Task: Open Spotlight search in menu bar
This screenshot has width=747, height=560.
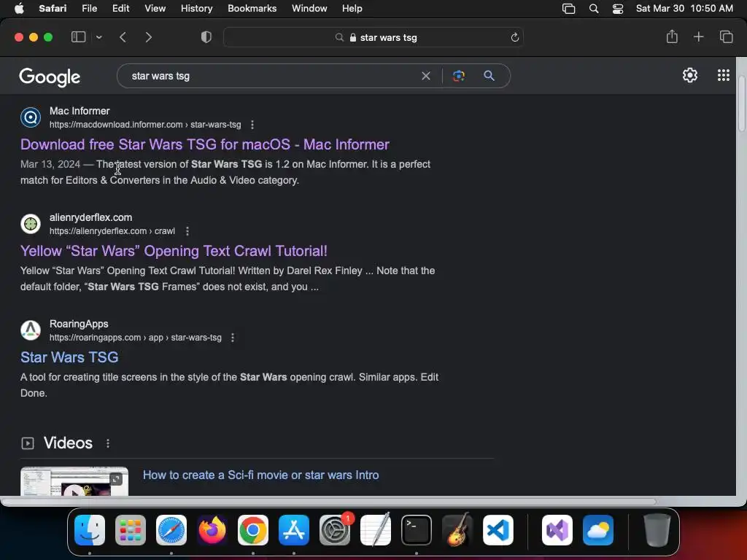Action: (x=594, y=9)
